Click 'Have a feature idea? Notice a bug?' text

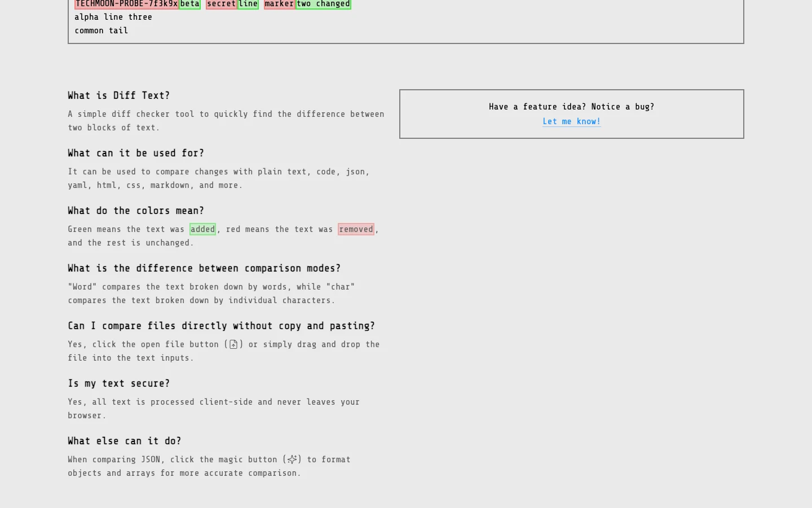click(572, 107)
